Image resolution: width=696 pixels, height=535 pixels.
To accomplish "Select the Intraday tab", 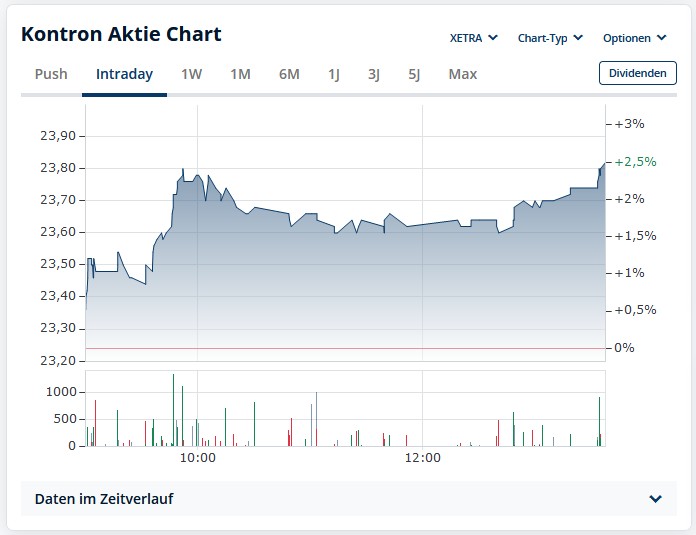I will coord(124,74).
